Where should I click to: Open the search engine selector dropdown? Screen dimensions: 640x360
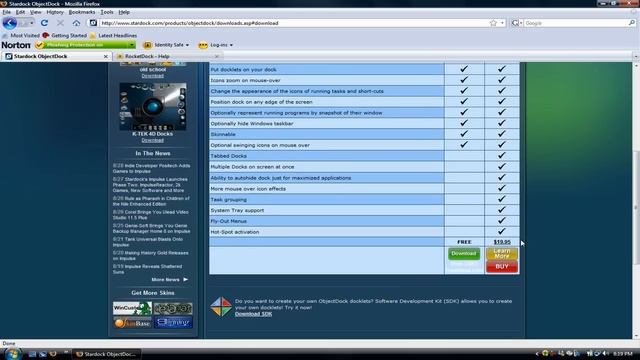pyautogui.click(x=517, y=23)
